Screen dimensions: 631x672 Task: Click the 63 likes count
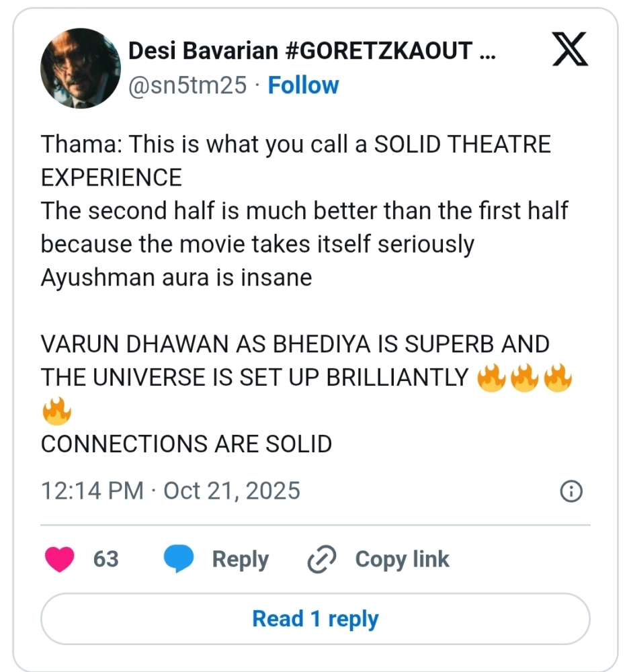pyautogui.click(x=106, y=559)
